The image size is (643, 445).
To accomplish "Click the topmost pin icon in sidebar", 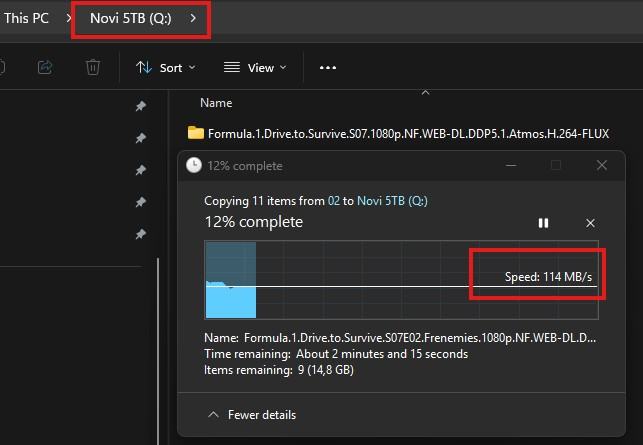I will click(141, 107).
